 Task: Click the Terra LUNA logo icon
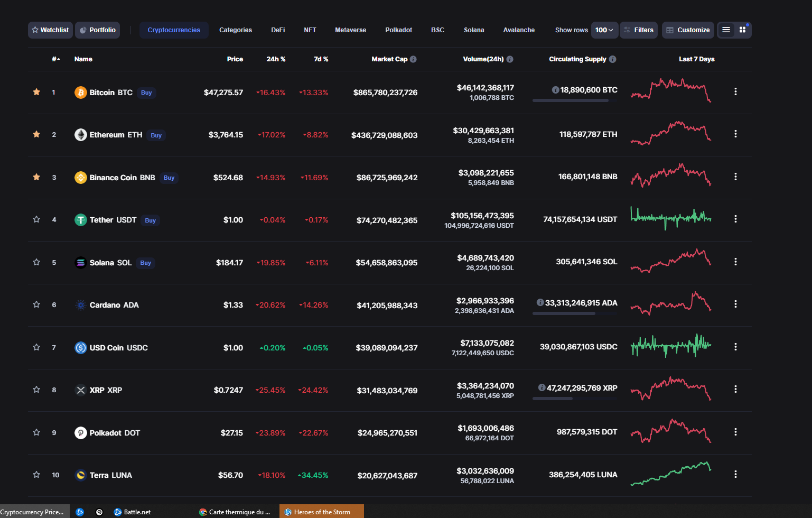tap(81, 475)
